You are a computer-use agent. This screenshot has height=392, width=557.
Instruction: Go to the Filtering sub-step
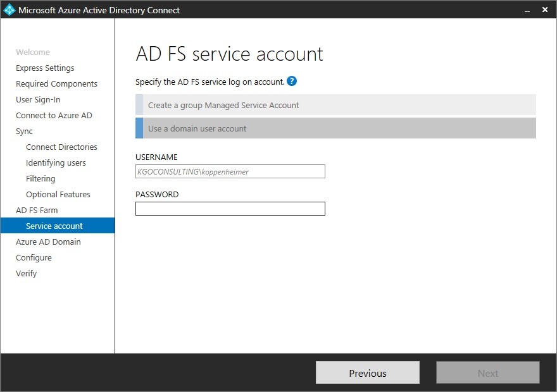[x=41, y=178]
